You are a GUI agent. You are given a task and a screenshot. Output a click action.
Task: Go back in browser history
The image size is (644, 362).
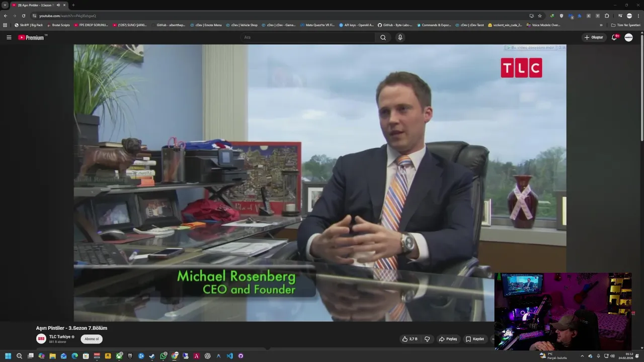click(6, 16)
